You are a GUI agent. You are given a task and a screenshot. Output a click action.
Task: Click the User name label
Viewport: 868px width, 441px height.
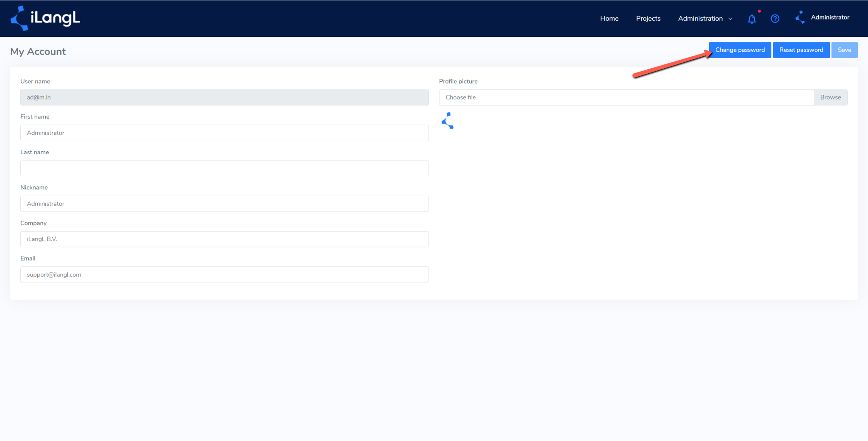pos(35,81)
